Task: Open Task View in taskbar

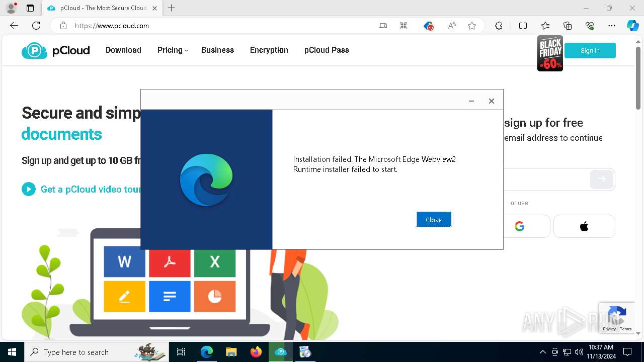Action: [x=181, y=352]
